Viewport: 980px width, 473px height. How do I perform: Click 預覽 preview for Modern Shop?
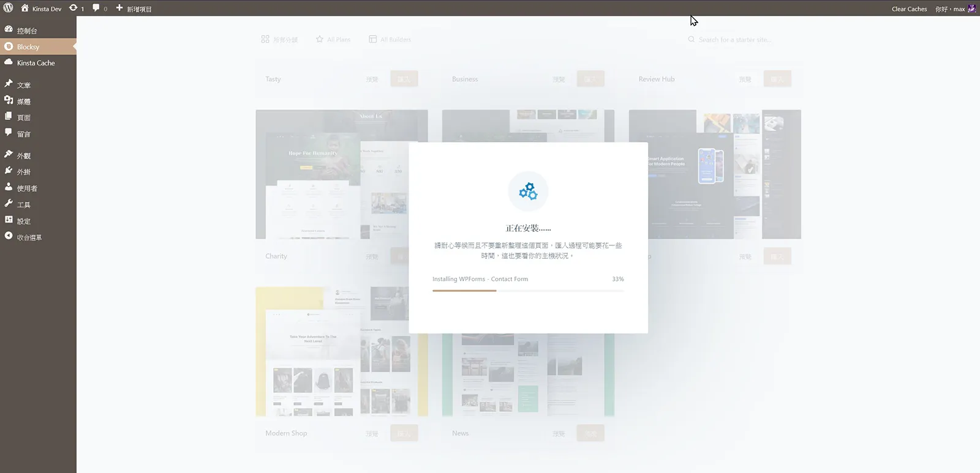pyautogui.click(x=372, y=433)
